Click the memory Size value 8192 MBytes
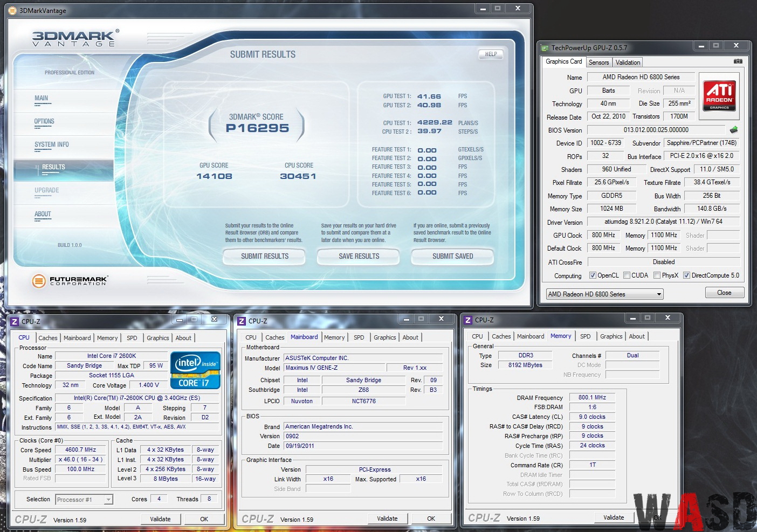 (x=525, y=365)
